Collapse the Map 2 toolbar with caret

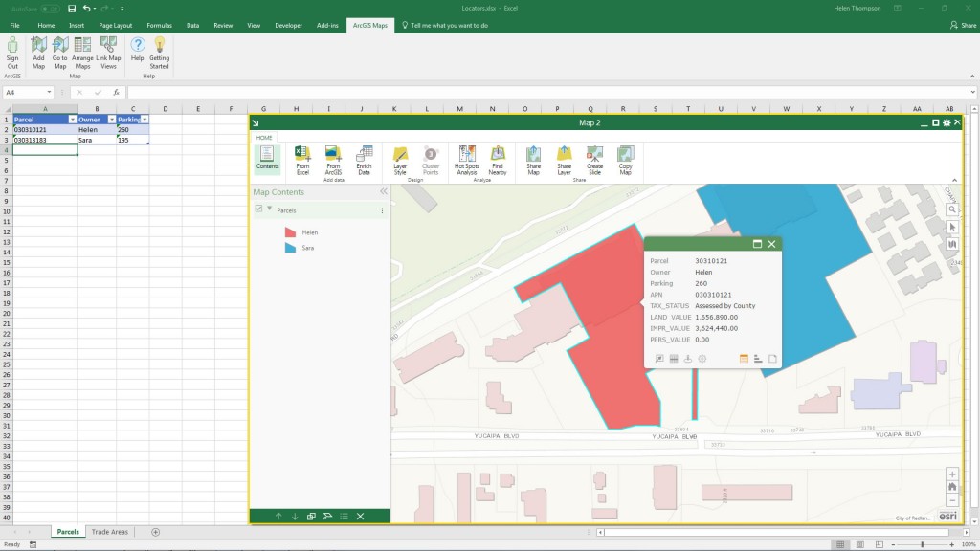tap(954, 180)
